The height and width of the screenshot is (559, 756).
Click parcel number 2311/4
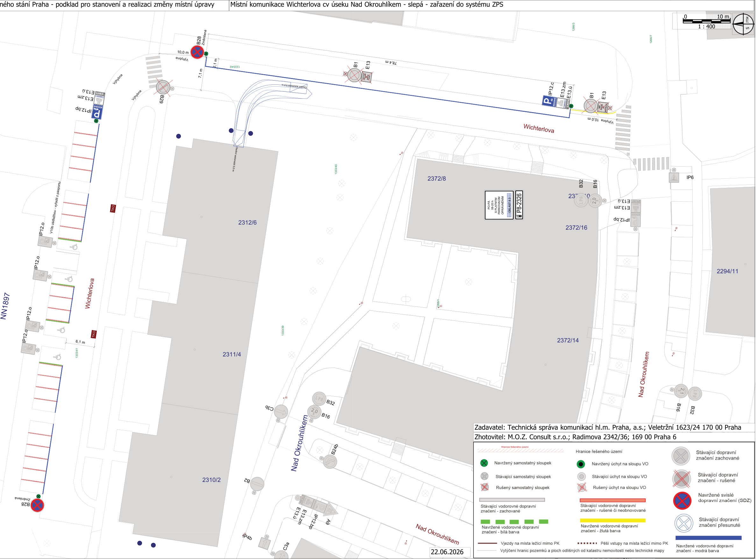232,354
